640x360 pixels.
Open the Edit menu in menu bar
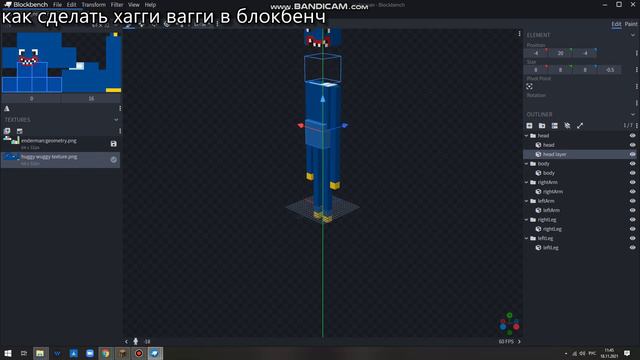click(71, 4)
